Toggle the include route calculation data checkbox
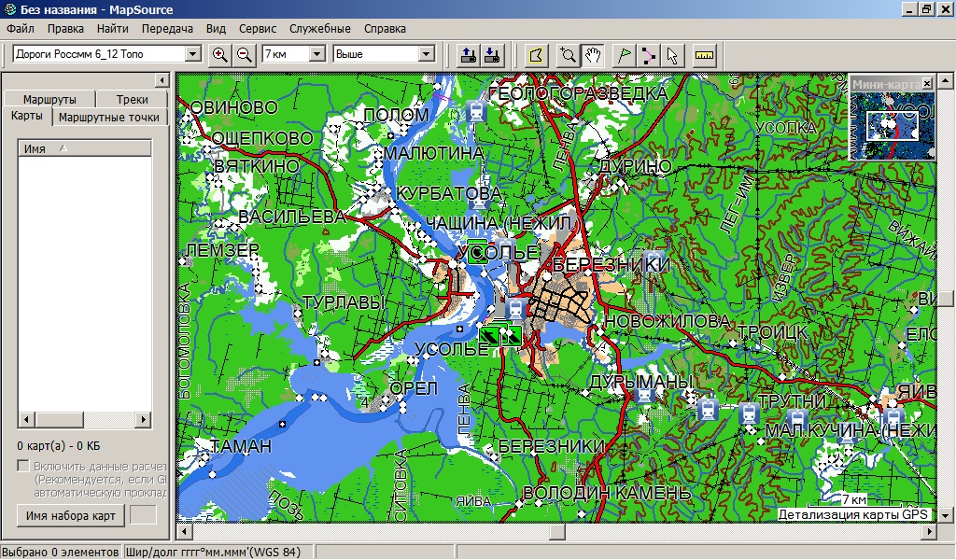This screenshot has width=956, height=560. point(24,466)
